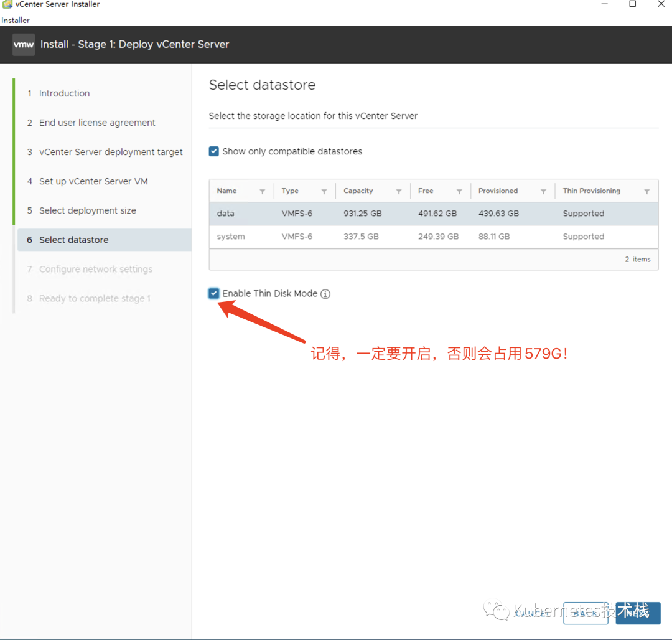Go to step 1 Introduction
The image size is (672, 640).
coord(64,93)
